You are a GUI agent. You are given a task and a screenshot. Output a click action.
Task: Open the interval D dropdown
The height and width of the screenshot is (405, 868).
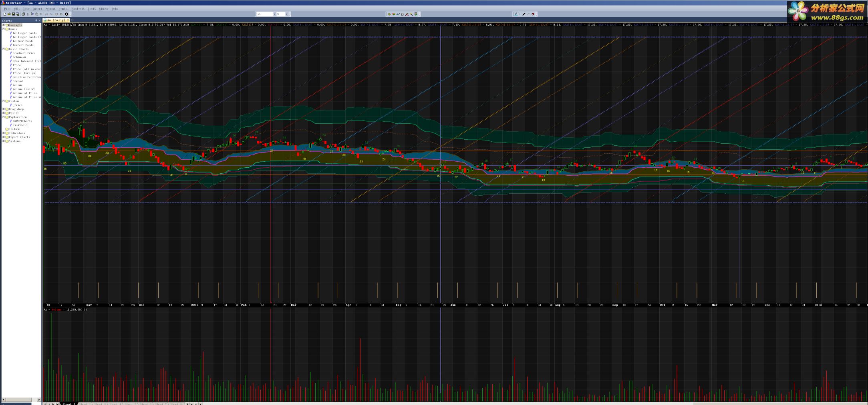[287, 14]
